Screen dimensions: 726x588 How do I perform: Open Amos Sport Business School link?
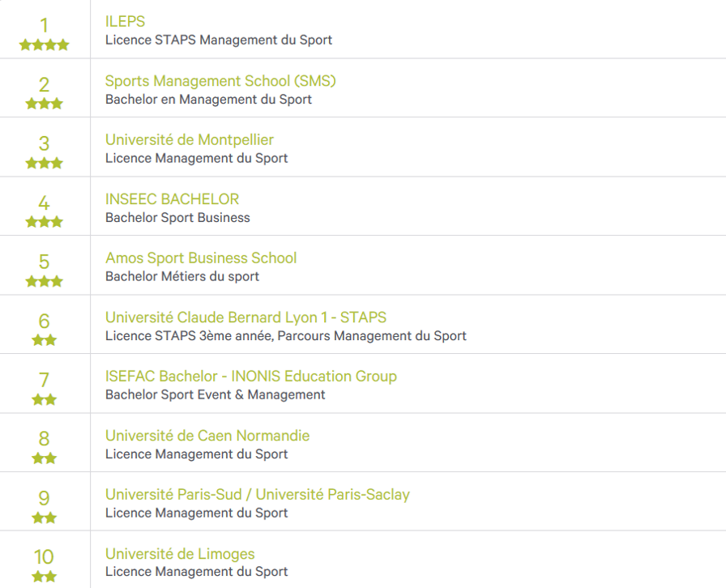pyautogui.click(x=201, y=258)
